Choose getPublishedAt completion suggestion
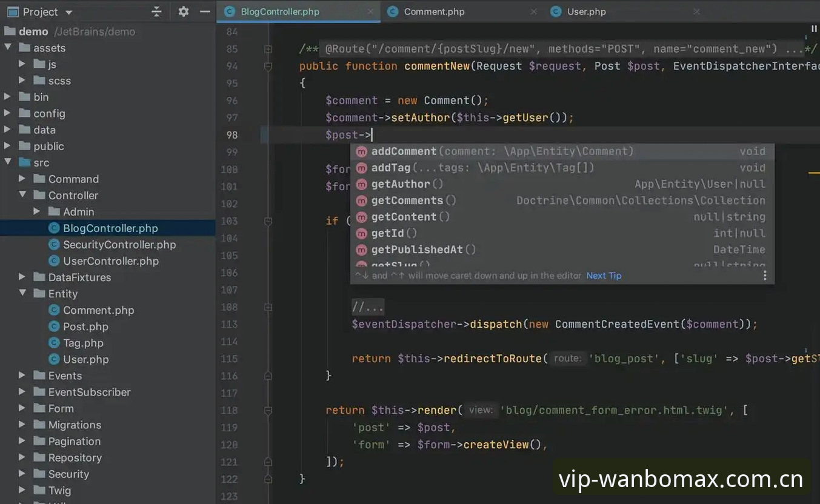The height and width of the screenshot is (504, 820). tap(562, 249)
